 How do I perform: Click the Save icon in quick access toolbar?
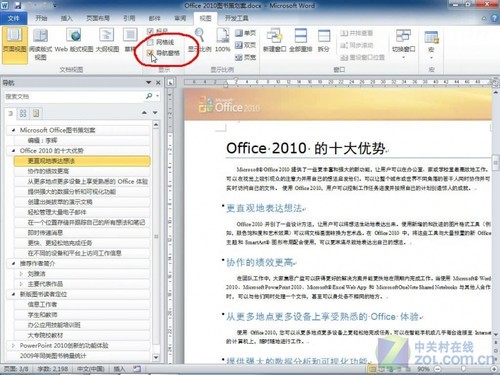(17, 5)
